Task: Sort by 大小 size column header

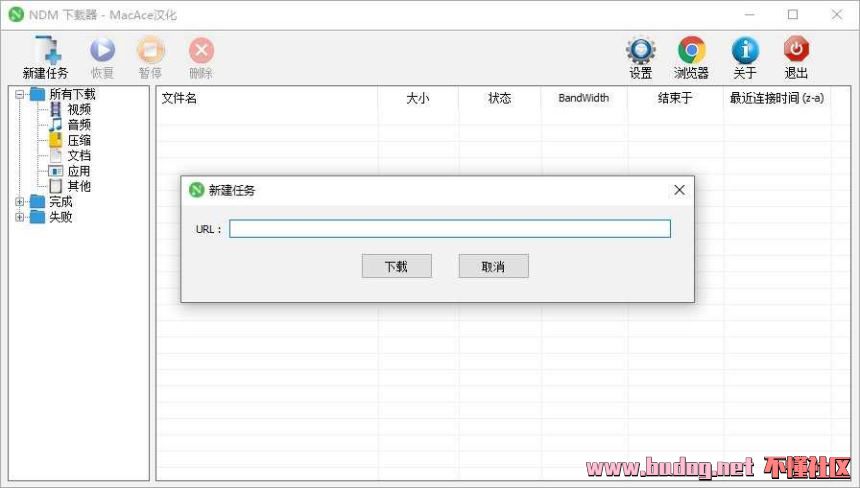Action: coord(418,98)
